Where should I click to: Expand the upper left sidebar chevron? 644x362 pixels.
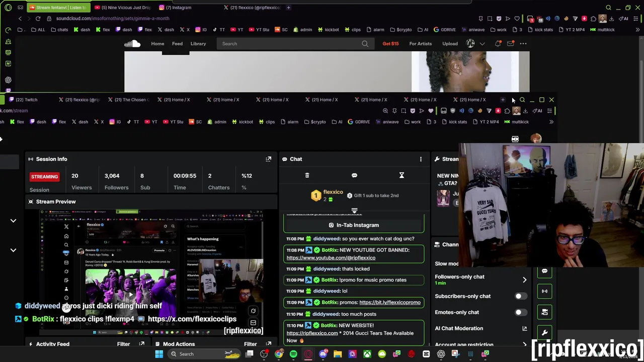[13, 220]
